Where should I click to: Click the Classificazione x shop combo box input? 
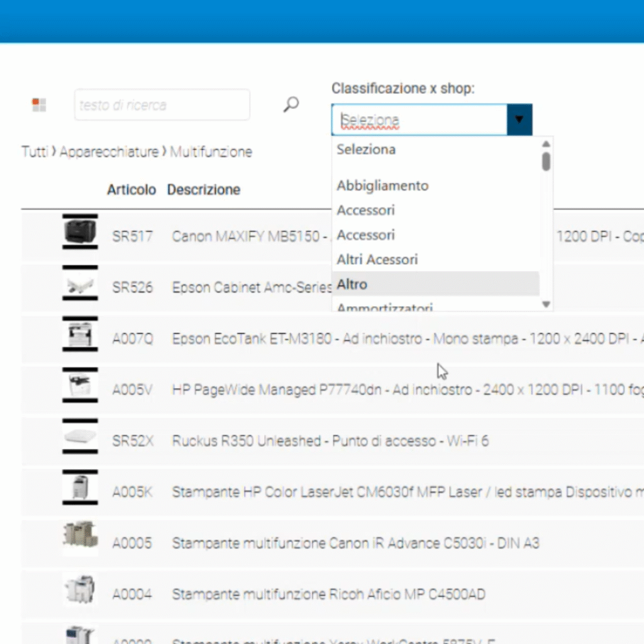click(x=419, y=120)
